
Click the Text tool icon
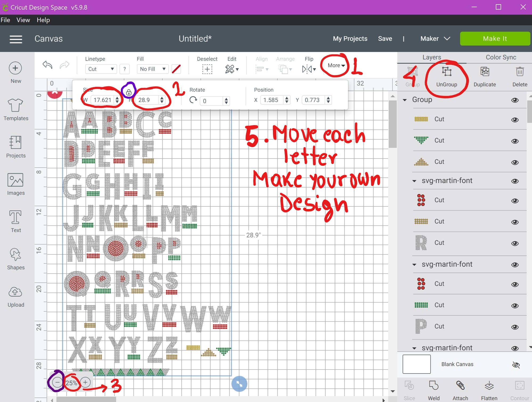[x=15, y=217]
